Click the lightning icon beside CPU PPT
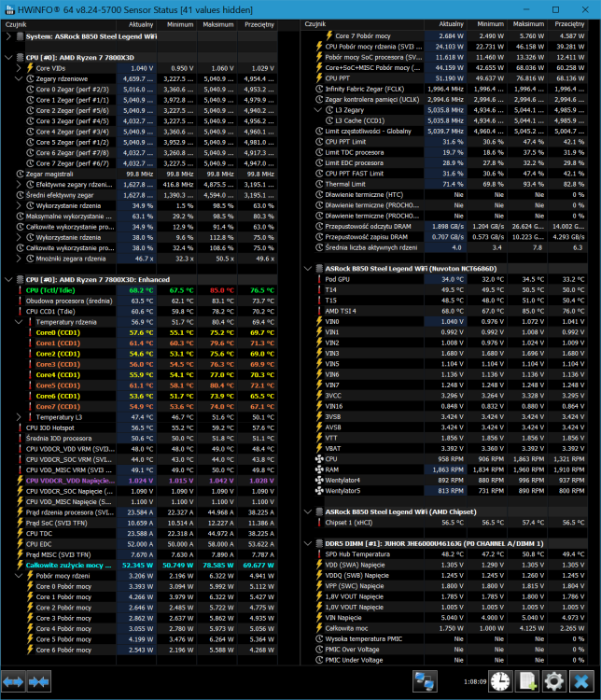This screenshot has width=601, height=700. coord(319,78)
